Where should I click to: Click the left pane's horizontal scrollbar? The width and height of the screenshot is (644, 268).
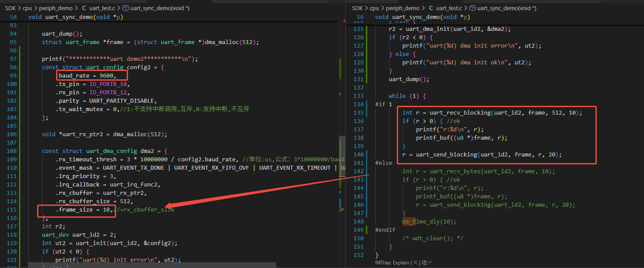(152, 265)
